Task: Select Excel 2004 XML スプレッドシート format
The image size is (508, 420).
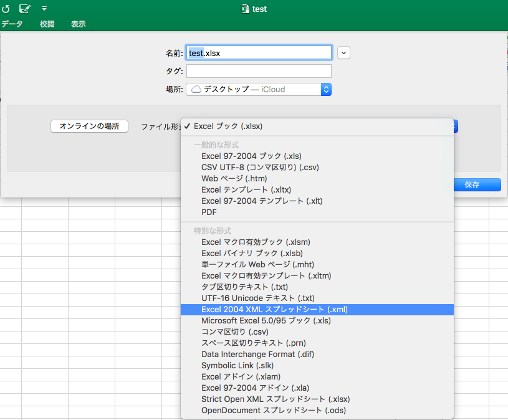Action: tap(275, 309)
